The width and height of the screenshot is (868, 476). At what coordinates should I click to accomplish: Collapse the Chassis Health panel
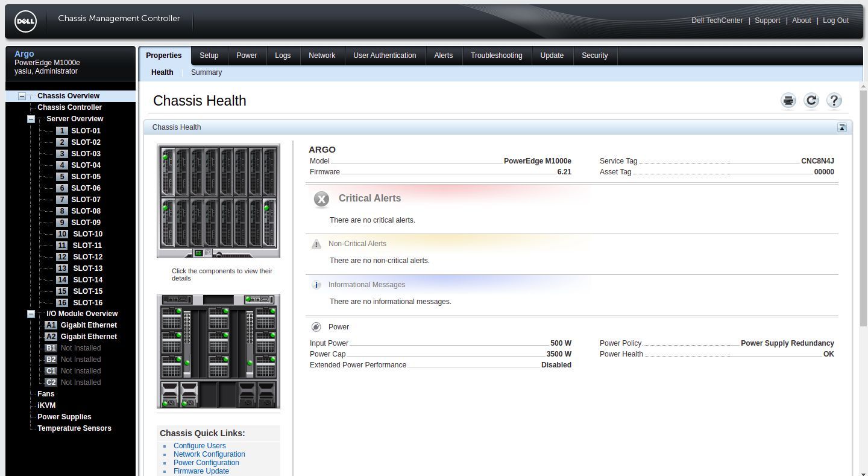pyautogui.click(x=842, y=127)
